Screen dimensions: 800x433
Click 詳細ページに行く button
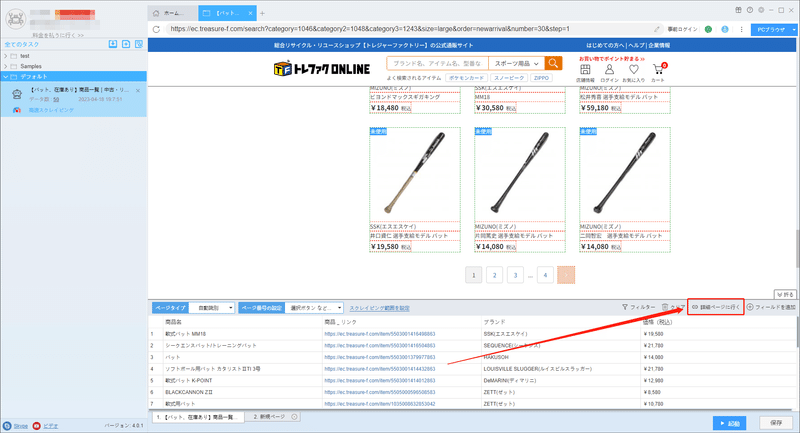tap(715, 307)
